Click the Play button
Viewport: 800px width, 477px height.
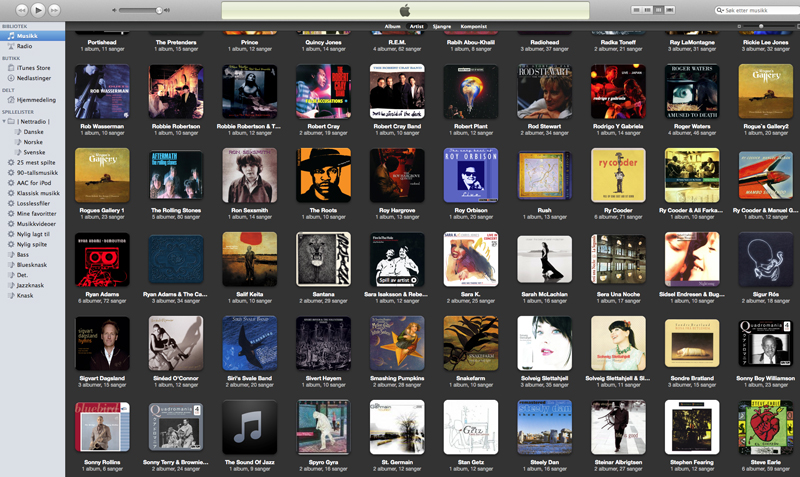tap(37, 9)
